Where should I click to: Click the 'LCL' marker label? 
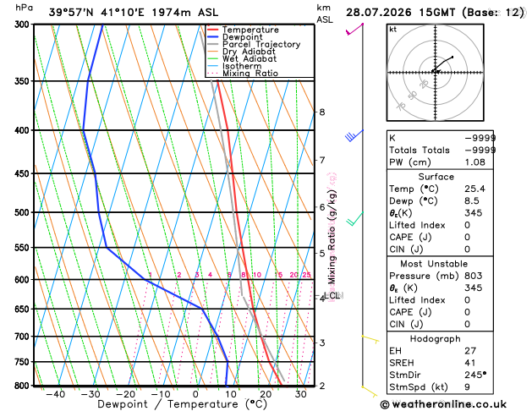point(332,296)
